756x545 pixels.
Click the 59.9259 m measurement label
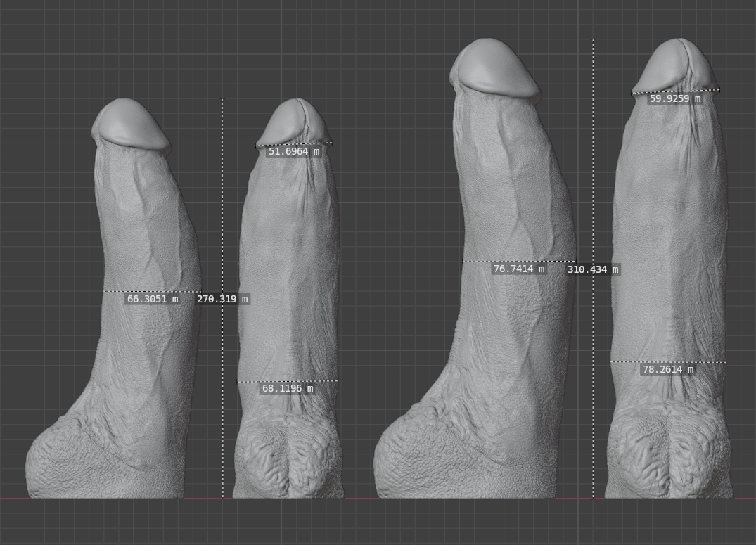click(x=675, y=99)
